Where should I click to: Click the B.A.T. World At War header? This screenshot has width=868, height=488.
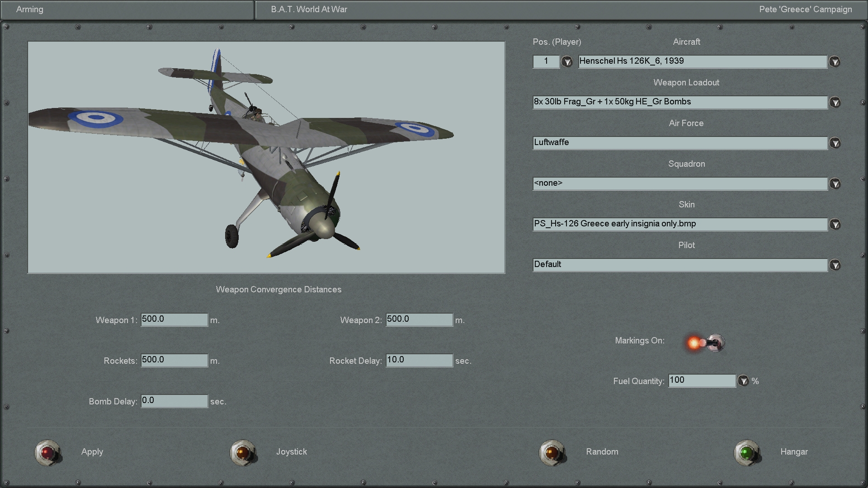[309, 9]
